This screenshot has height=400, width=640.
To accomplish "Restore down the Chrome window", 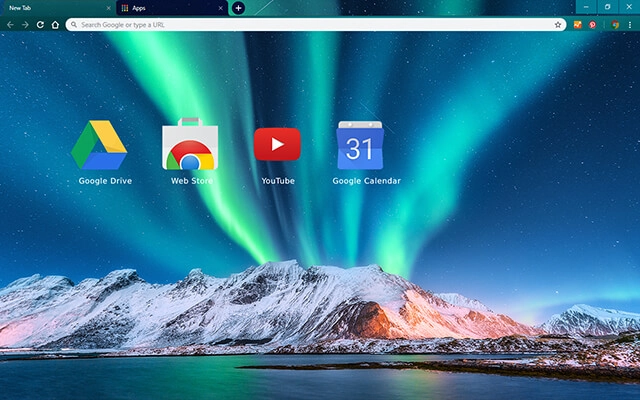I will (607, 7).
